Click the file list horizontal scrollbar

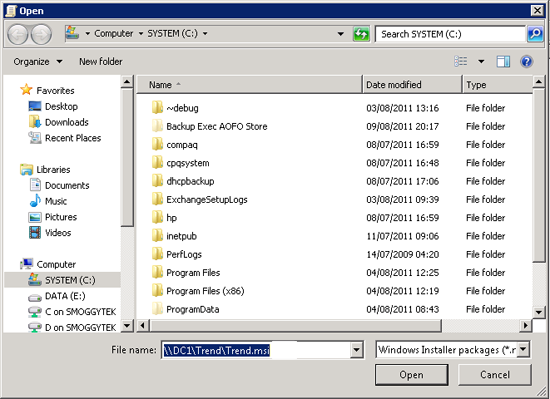295,325
